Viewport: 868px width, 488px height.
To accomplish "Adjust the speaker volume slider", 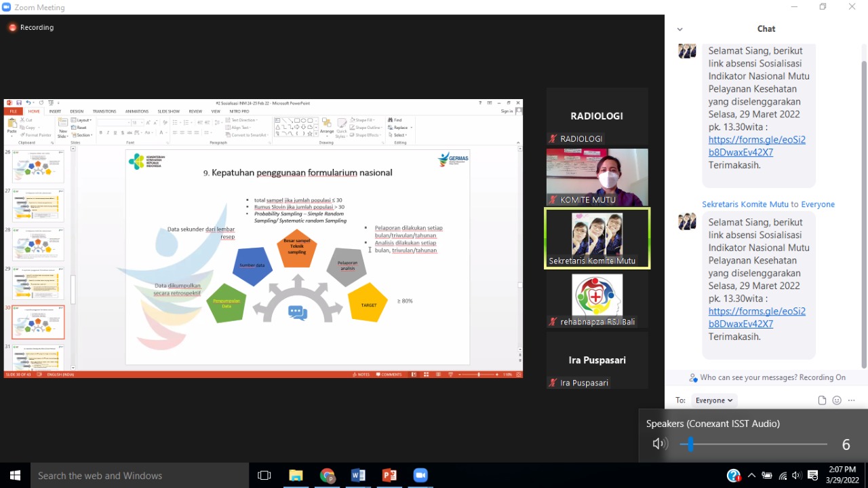I will pos(753,444).
